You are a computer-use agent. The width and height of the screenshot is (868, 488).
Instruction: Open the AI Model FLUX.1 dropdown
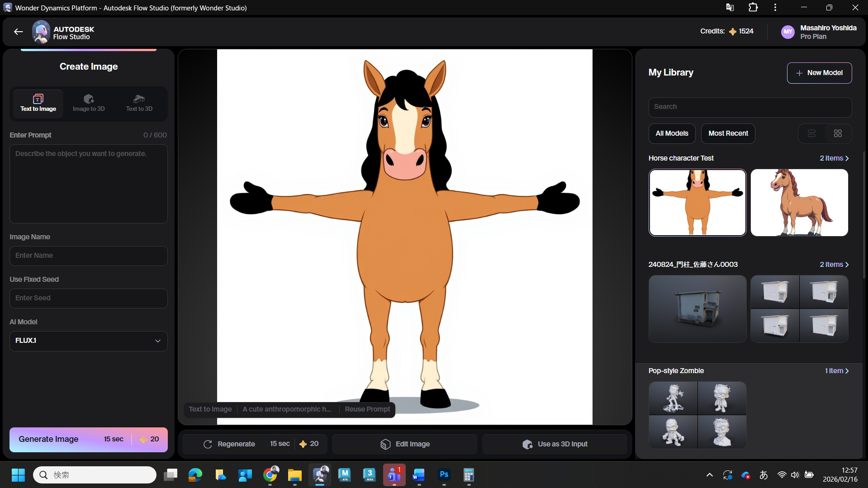pos(89,341)
